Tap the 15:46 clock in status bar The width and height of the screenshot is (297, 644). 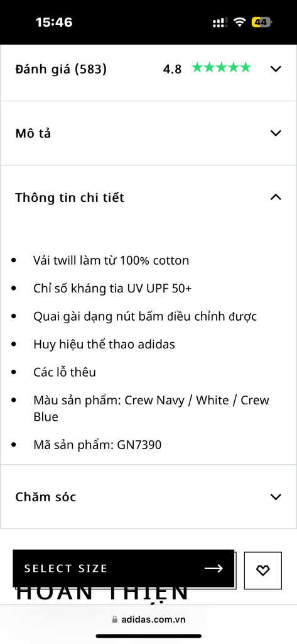tap(54, 22)
